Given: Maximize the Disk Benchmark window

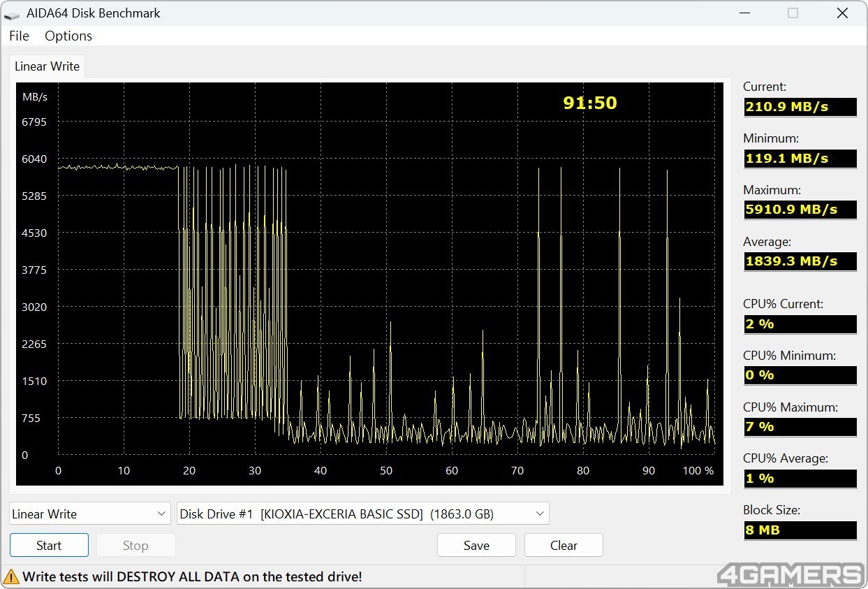Looking at the screenshot, I should tap(793, 13).
